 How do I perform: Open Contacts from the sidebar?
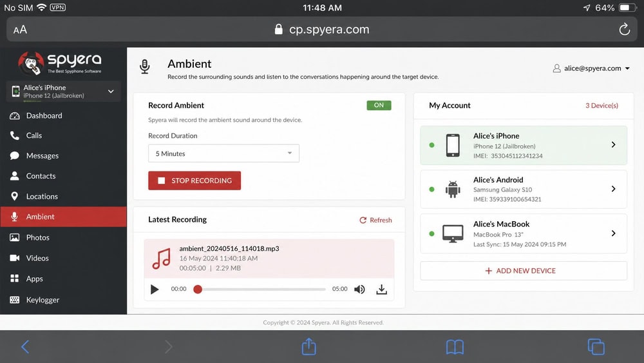(63, 176)
